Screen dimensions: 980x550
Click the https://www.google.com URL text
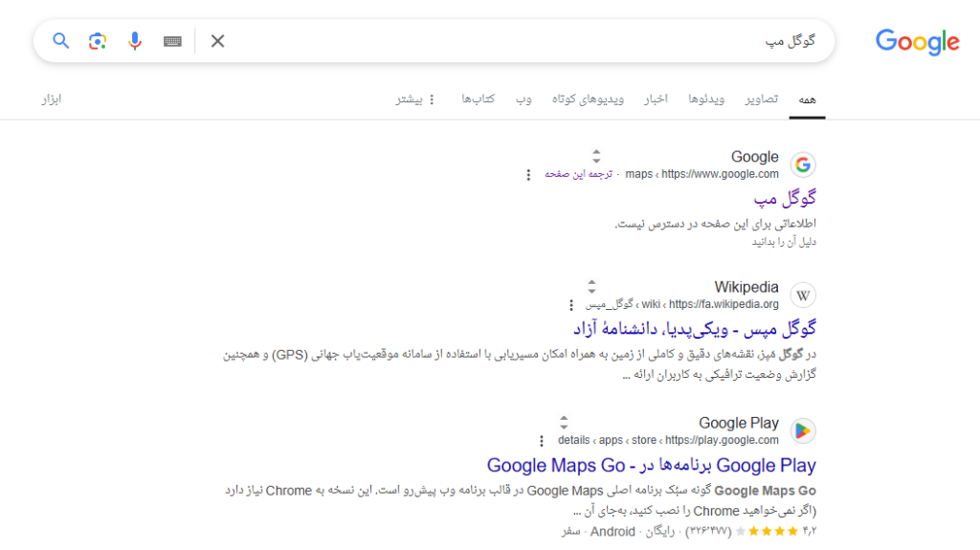coord(720,174)
